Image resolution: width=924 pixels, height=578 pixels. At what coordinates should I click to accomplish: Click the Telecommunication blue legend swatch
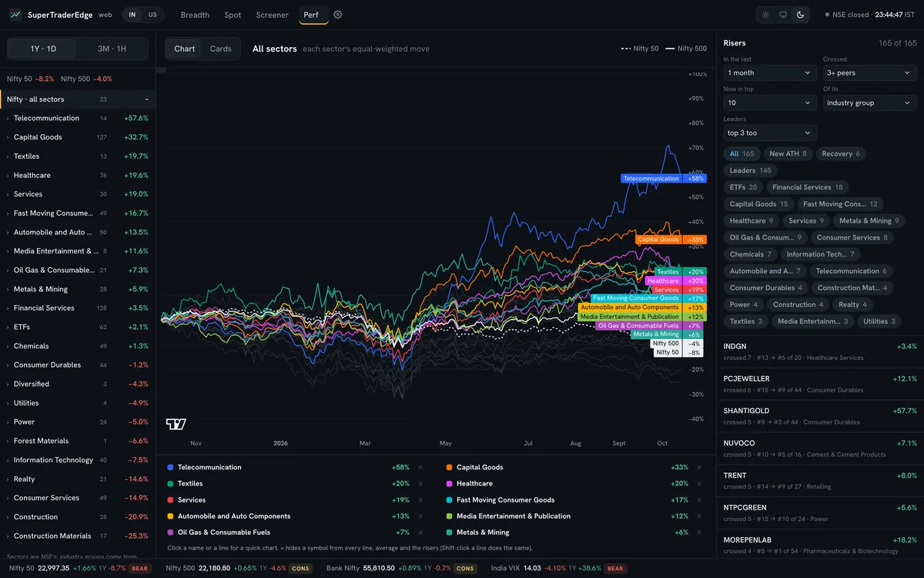point(170,468)
